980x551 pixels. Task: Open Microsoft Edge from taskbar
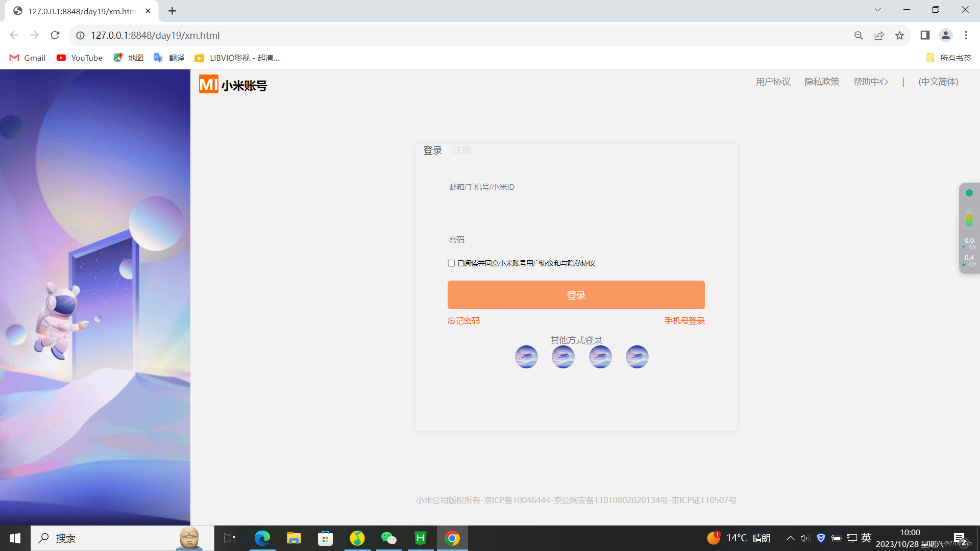262,538
